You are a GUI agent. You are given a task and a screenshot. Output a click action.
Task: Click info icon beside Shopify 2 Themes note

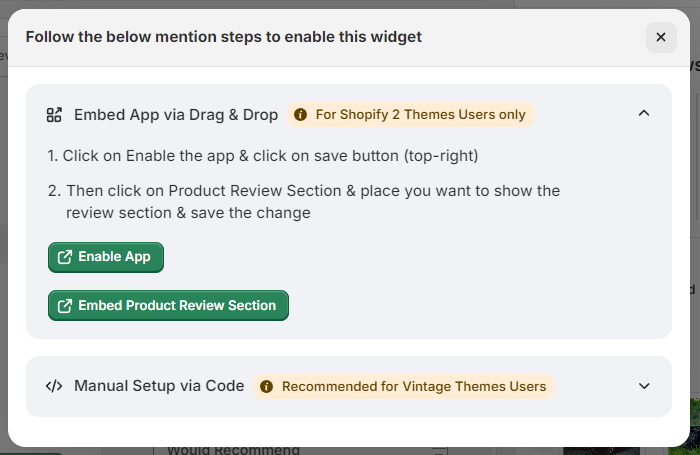pyautogui.click(x=300, y=115)
